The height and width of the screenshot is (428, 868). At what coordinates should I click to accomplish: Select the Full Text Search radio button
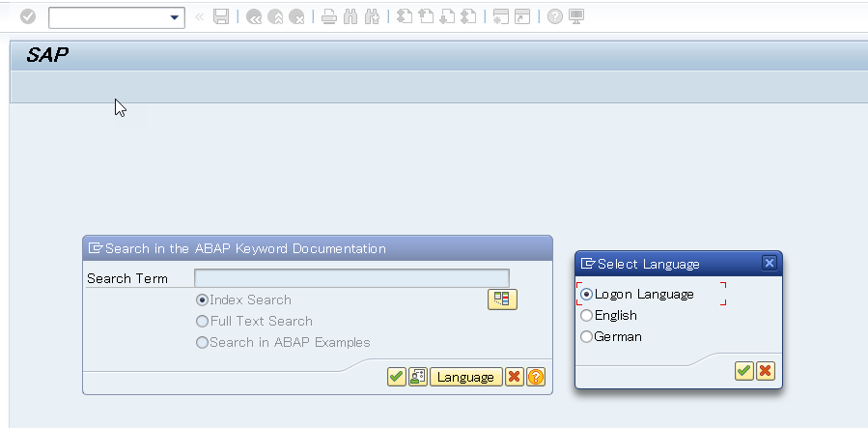[x=202, y=321]
